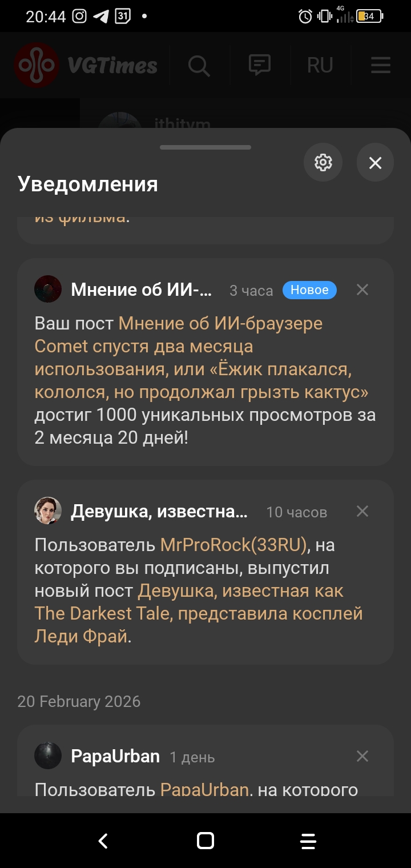Tap the Android back navigation button
Screen dimensions: 411x868
pos(103,841)
